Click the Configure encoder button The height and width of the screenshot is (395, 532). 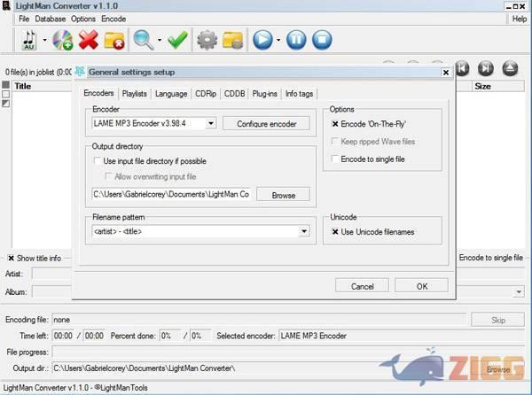[266, 124]
